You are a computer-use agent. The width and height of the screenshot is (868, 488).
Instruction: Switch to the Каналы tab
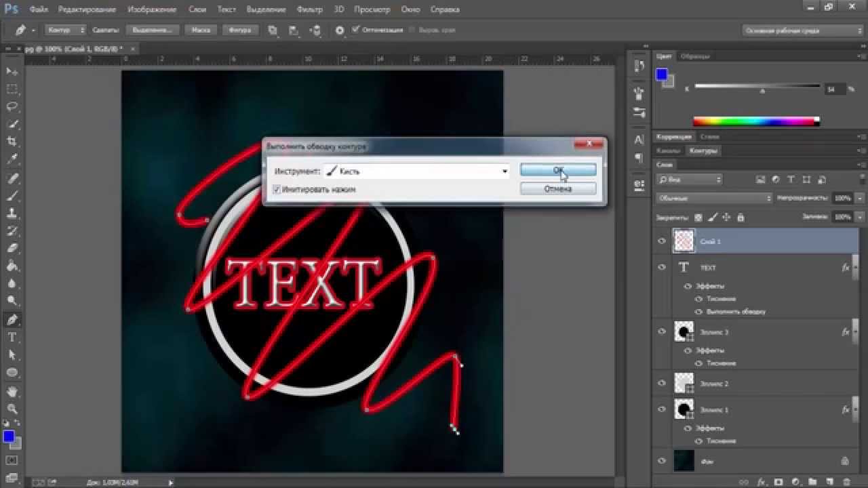(x=667, y=150)
